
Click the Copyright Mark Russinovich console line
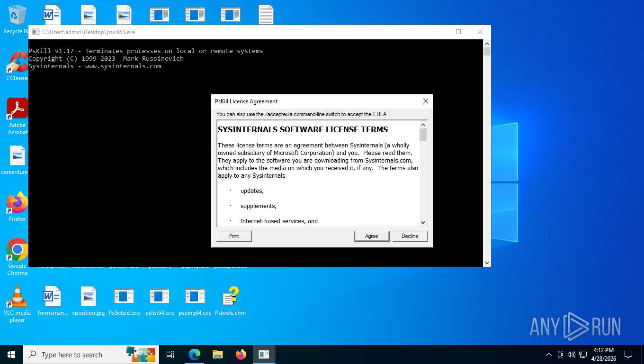pyautogui.click(x=106, y=58)
